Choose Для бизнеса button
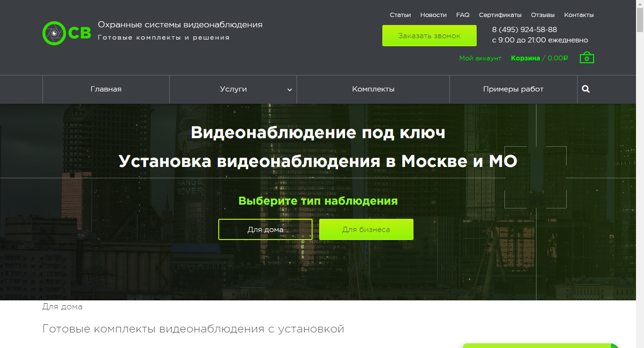644x348 pixels. (x=366, y=230)
